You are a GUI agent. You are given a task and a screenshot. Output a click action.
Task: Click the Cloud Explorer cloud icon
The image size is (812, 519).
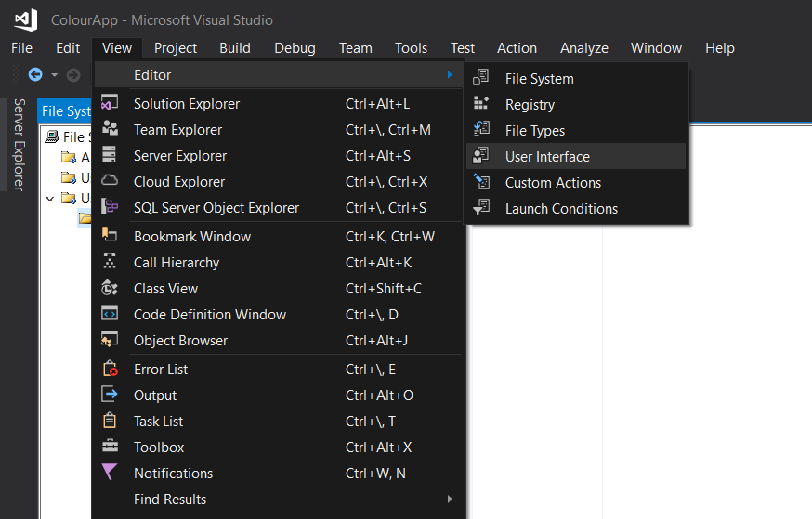(110, 181)
